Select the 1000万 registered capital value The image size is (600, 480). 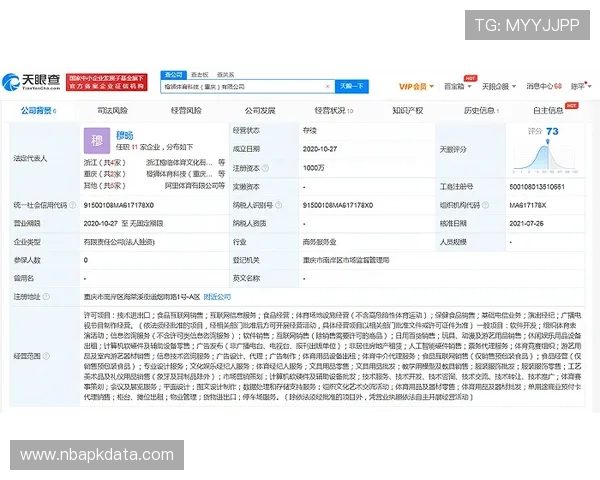point(313,168)
